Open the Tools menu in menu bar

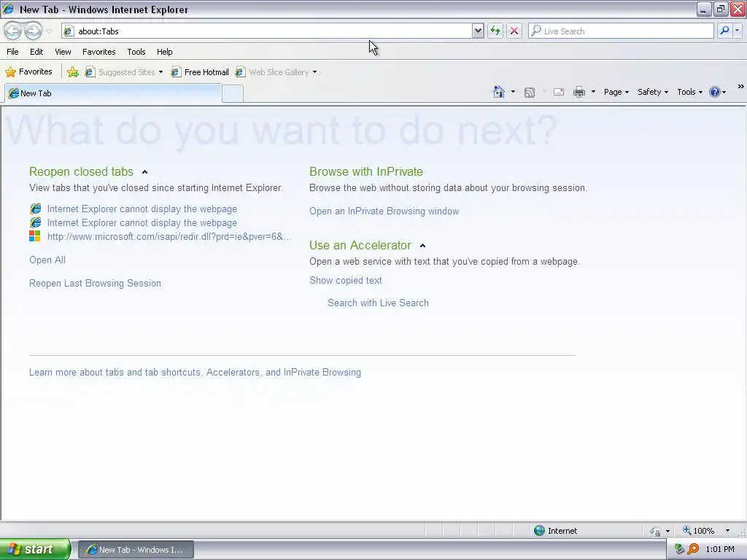coord(136,52)
